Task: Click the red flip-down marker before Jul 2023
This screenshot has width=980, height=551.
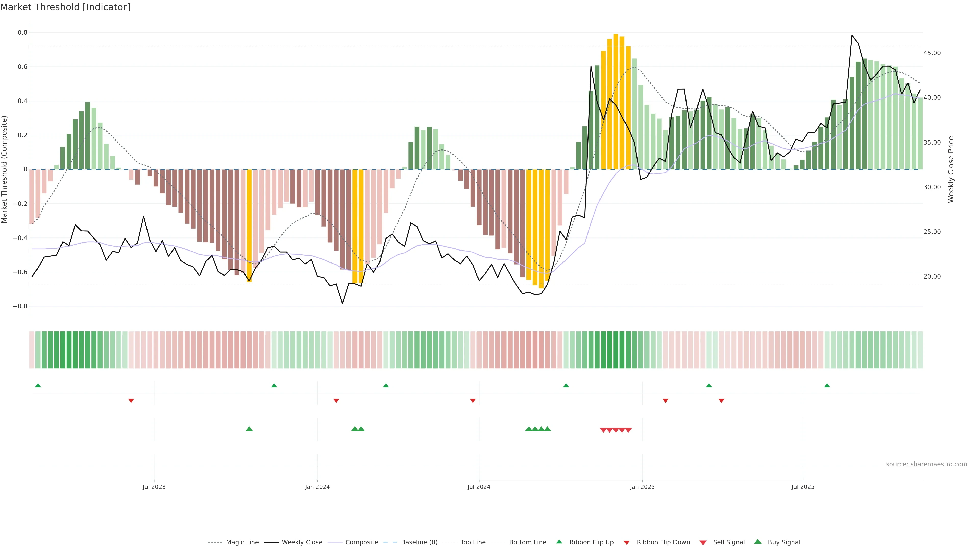Action: [x=131, y=400]
